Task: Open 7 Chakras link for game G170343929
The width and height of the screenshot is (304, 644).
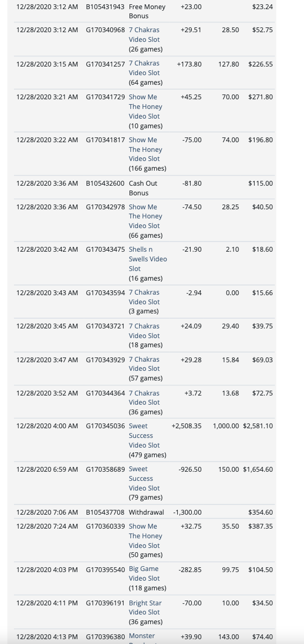Action: click(x=144, y=364)
